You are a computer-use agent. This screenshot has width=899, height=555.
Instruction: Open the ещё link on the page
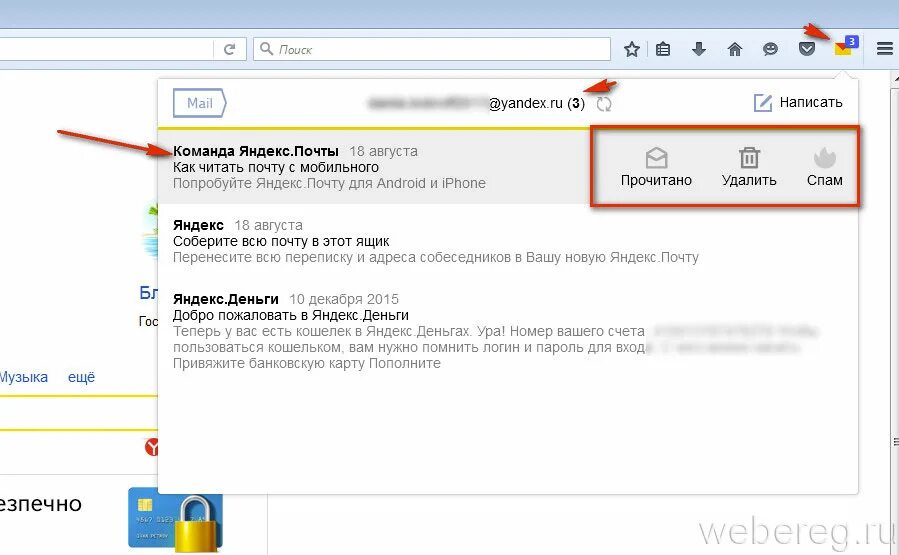[x=81, y=377]
